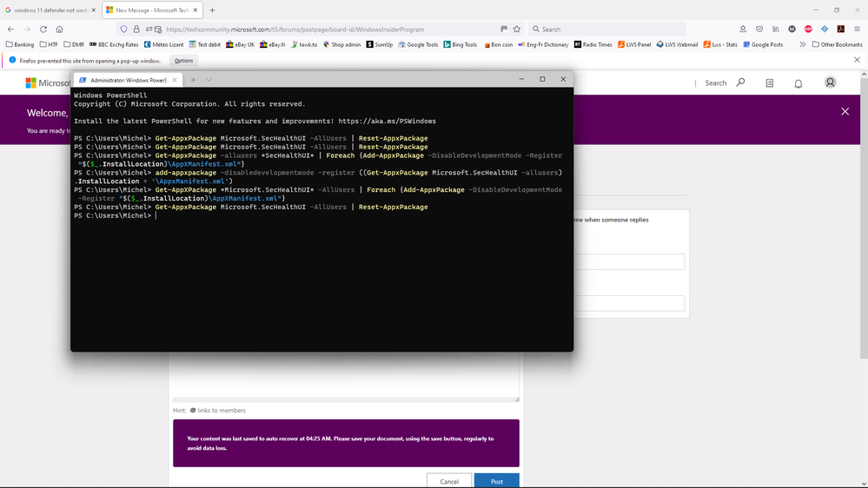Viewport: 868px width, 488px height.
Task: Dismiss the purple Welcome banner
Action: click(x=845, y=112)
